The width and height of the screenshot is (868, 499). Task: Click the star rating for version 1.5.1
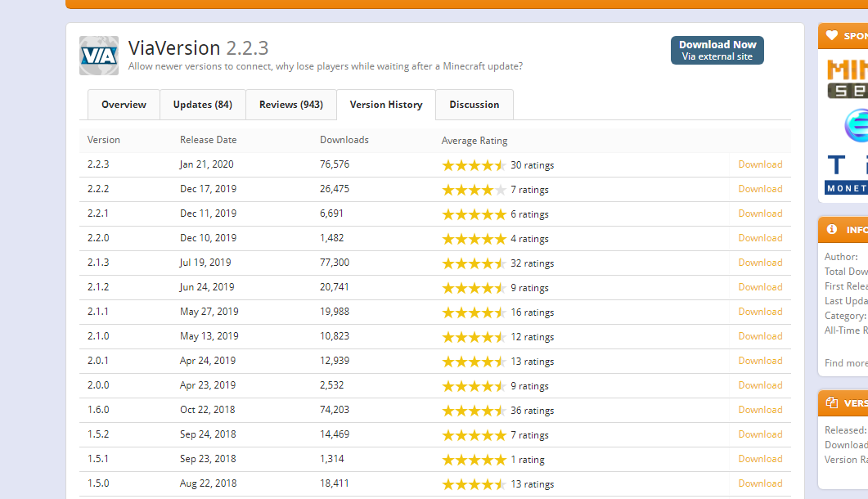pyautogui.click(x=474, y=460)
